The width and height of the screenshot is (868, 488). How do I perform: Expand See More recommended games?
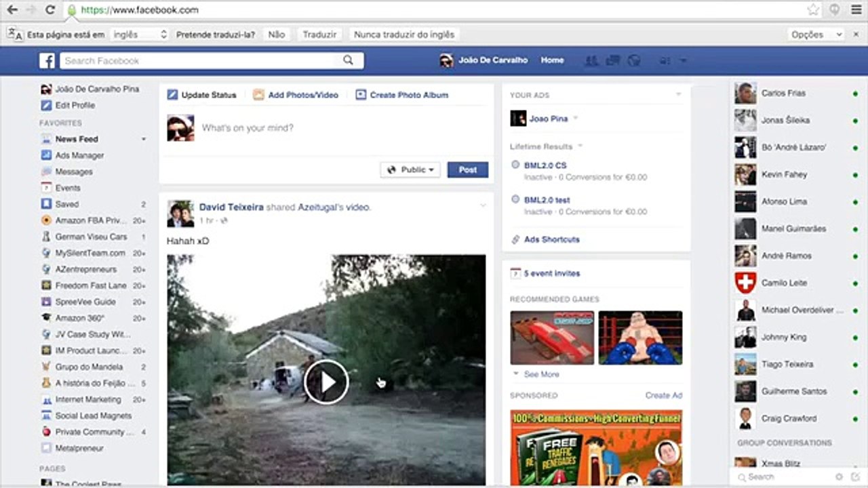536,374
